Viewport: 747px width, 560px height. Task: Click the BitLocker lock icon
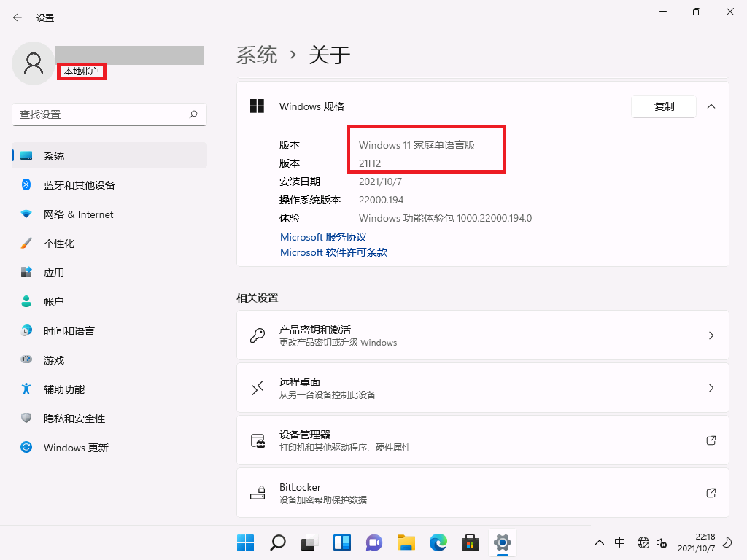(x=258, y=492)
